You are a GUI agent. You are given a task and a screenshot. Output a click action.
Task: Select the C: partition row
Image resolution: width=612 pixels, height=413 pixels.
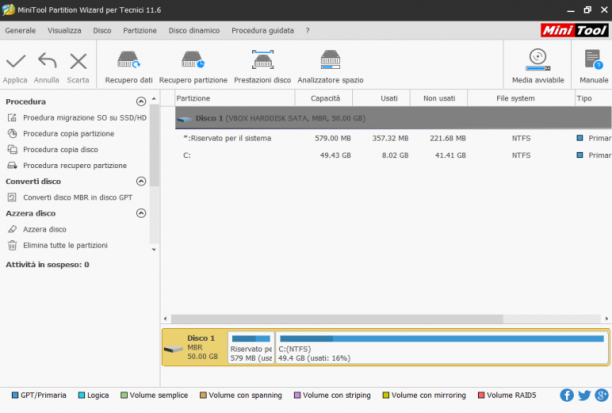393,155
